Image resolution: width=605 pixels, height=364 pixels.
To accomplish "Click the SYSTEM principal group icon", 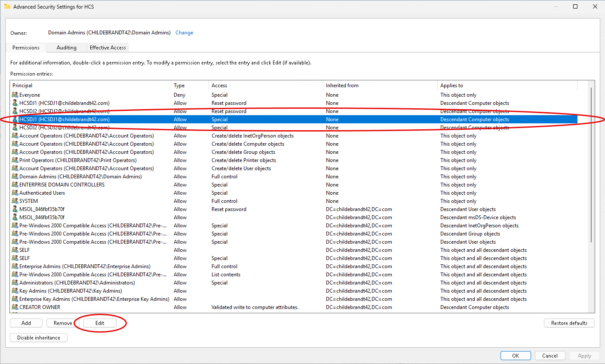I will coord(15,201).
